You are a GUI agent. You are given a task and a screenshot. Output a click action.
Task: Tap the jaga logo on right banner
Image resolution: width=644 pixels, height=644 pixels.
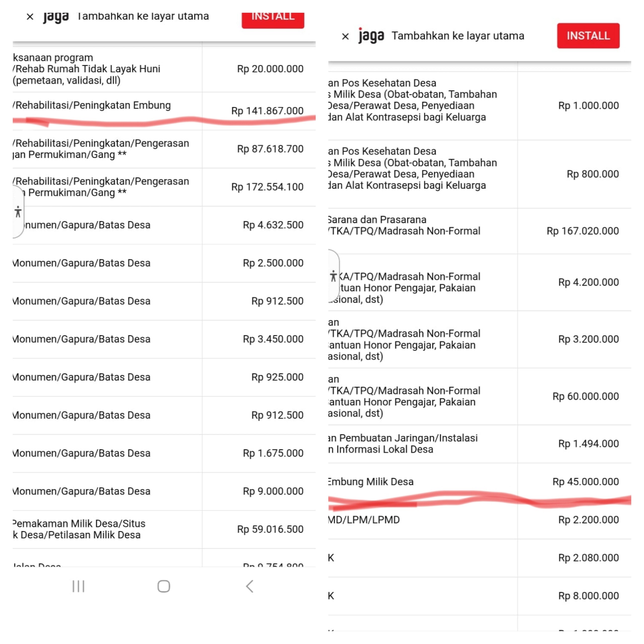click(371, 36)
